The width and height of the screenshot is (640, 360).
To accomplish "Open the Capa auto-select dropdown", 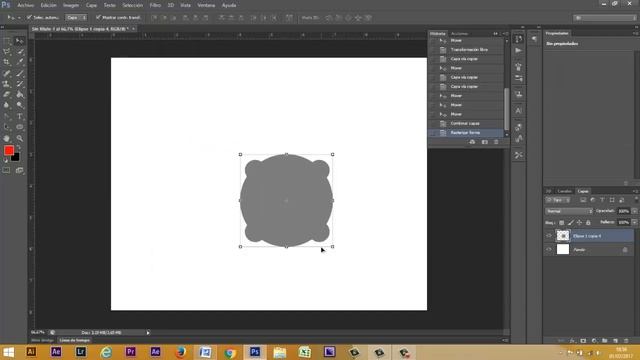I will tap(76, 18).
